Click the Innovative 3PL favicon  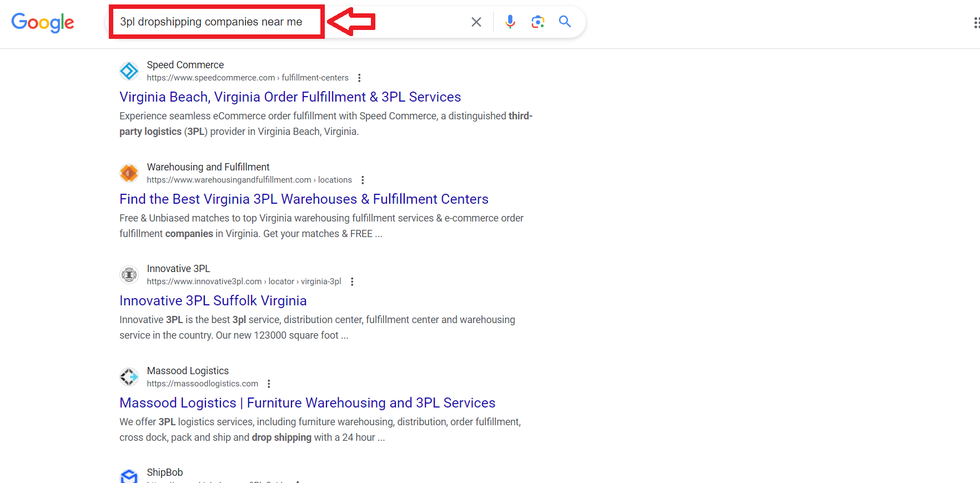pyautogui.click(x=129, y=275)
